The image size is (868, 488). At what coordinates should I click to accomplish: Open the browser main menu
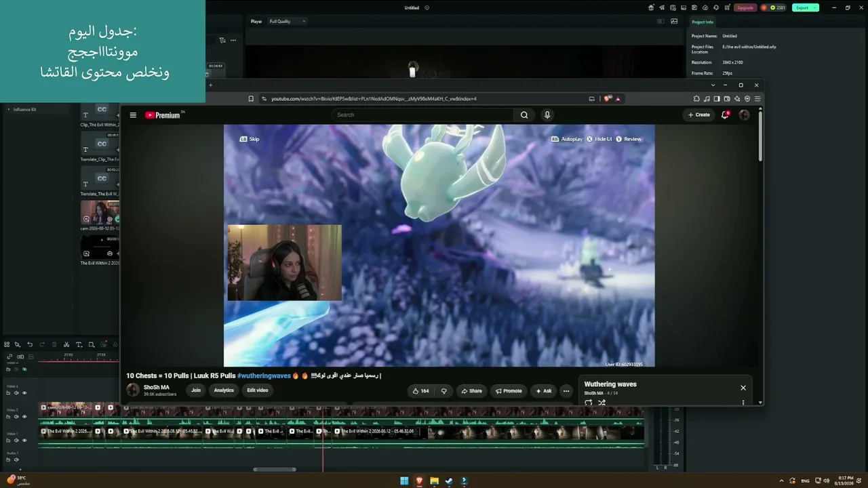pos(757,99)
